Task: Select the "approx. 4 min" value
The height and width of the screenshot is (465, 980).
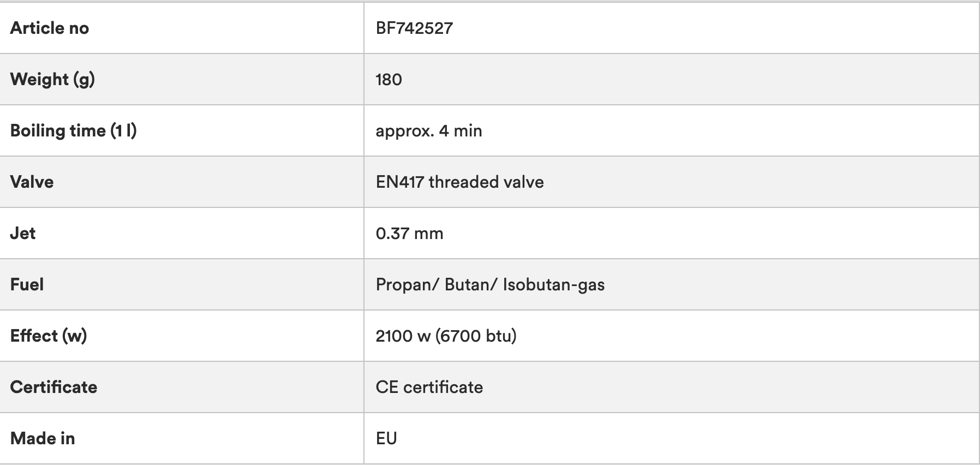Action: point(428,131)
